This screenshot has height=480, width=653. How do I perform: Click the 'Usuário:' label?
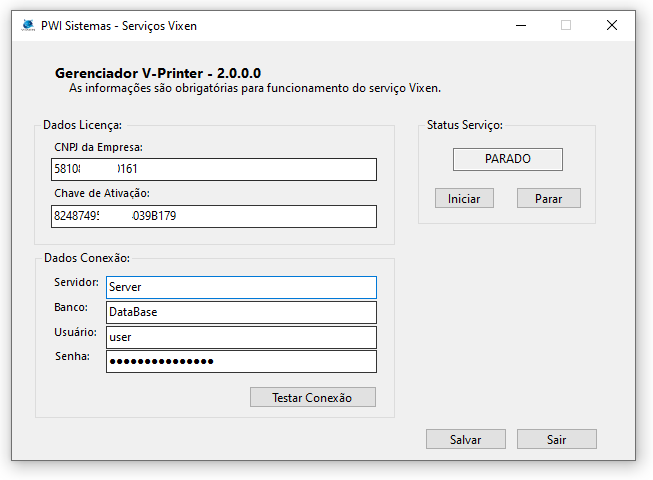[x=75, y=332]
